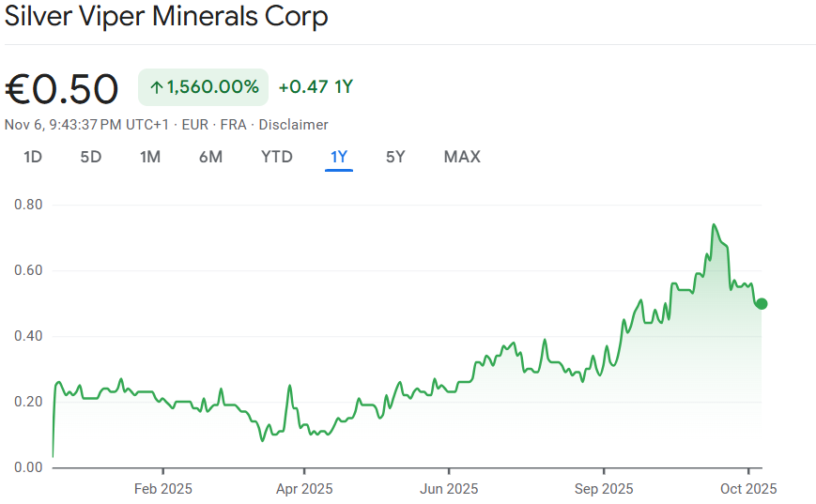Image resolution: width=816 pixels, height=504 pixels.
Task: Switch to the 5D time range
Action: tap(90, 157)
